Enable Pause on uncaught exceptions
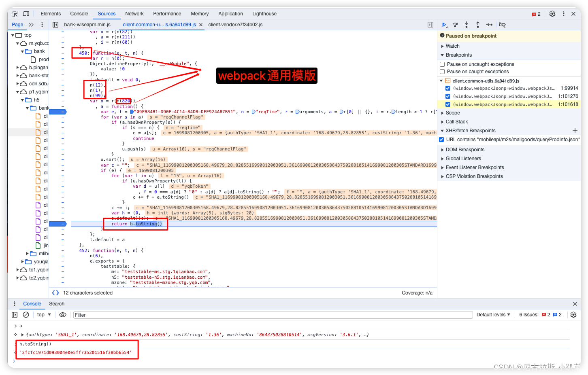The width and height of the screenshot is (588, 375). point(442,64)
